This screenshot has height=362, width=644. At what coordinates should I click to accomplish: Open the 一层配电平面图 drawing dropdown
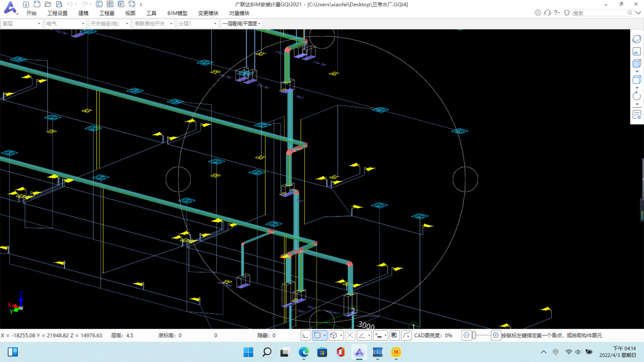241,23
